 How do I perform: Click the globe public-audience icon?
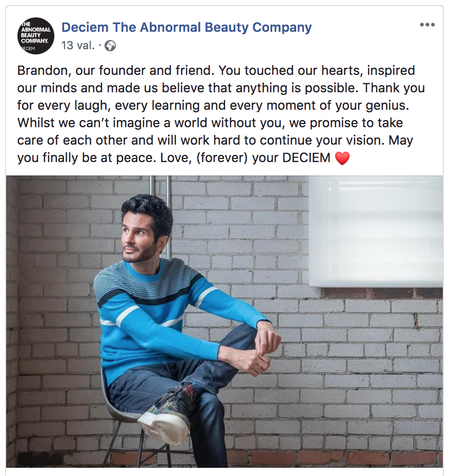110,46
